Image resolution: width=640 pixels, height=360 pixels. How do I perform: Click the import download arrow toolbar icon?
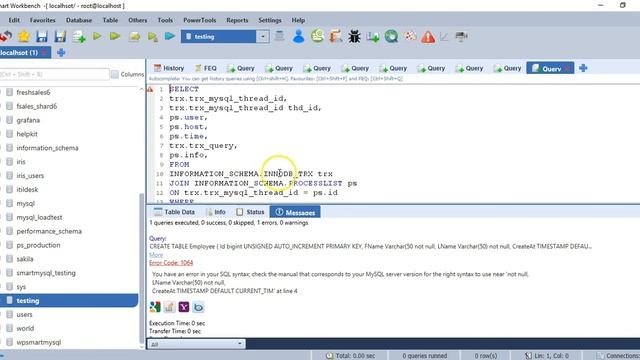[x=373, y=37]
